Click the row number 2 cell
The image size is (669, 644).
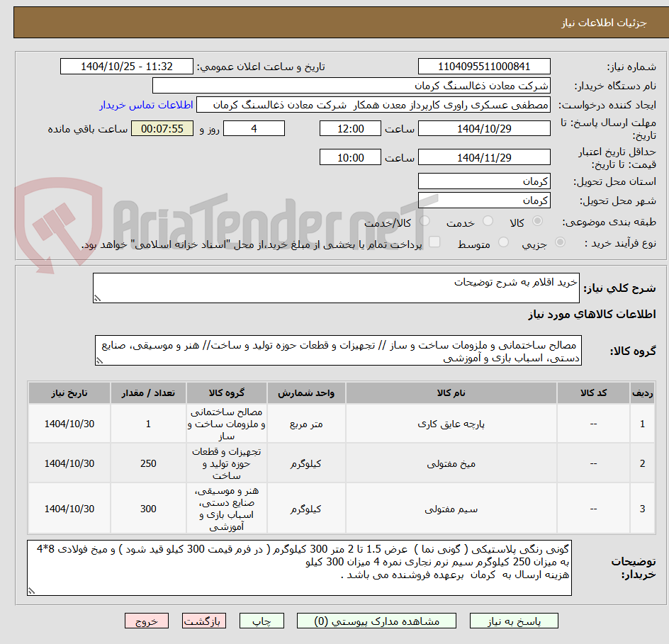click(642, 463)
